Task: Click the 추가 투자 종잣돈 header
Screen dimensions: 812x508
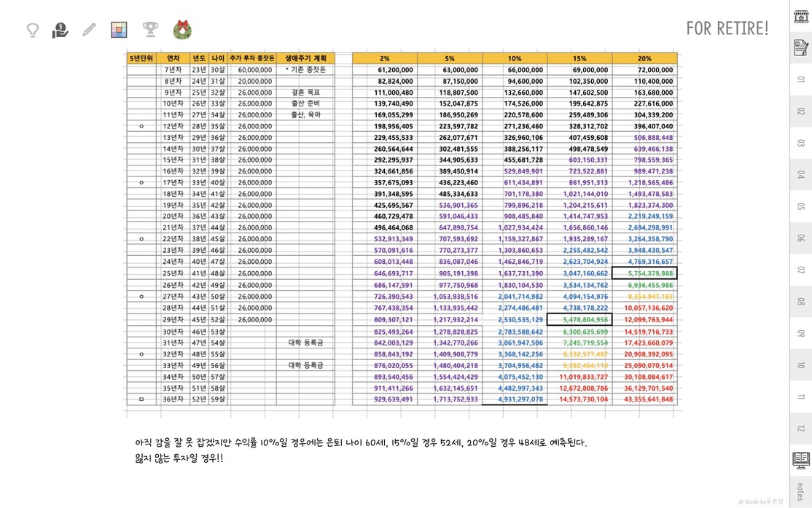Action: click(252, 58)
